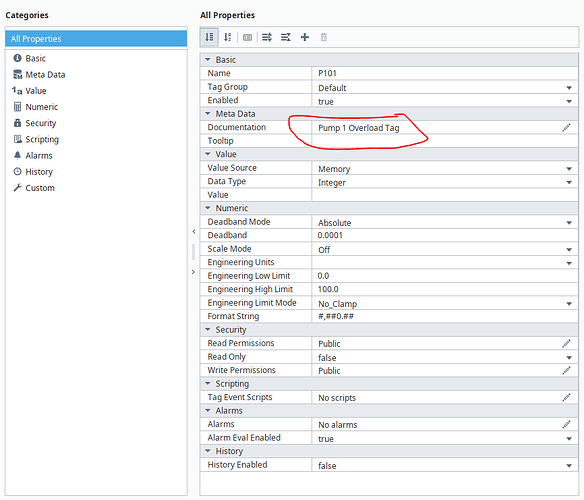Click the Tooltip value field
This screenshot has height=500, width=584.
click(445, 141)
